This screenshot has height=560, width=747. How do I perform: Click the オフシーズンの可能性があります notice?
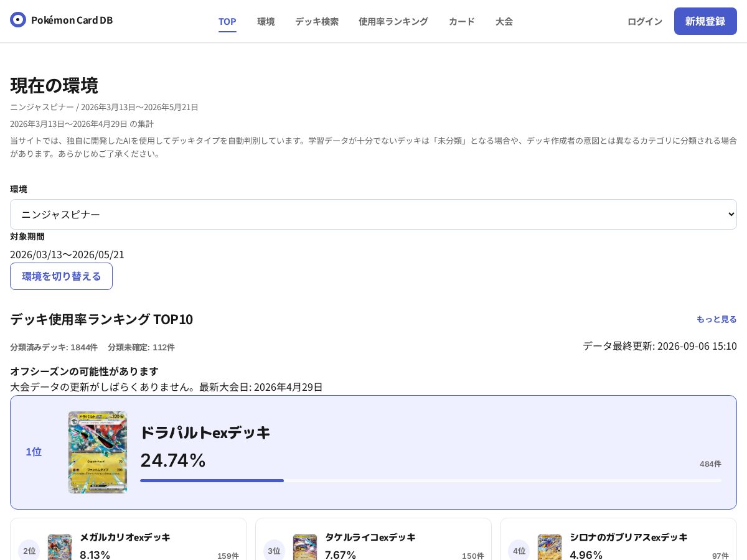point(84,371)
